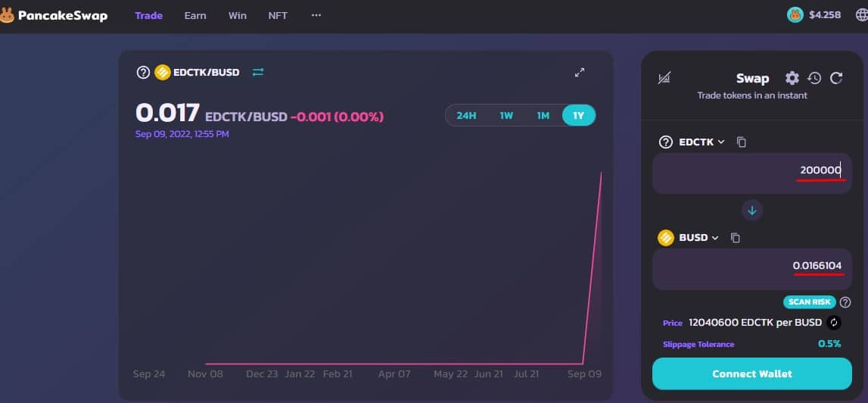The image size is (868, 403).
Task: Click the -0.001 (0.00%) change text
Action: pos(337,117)
